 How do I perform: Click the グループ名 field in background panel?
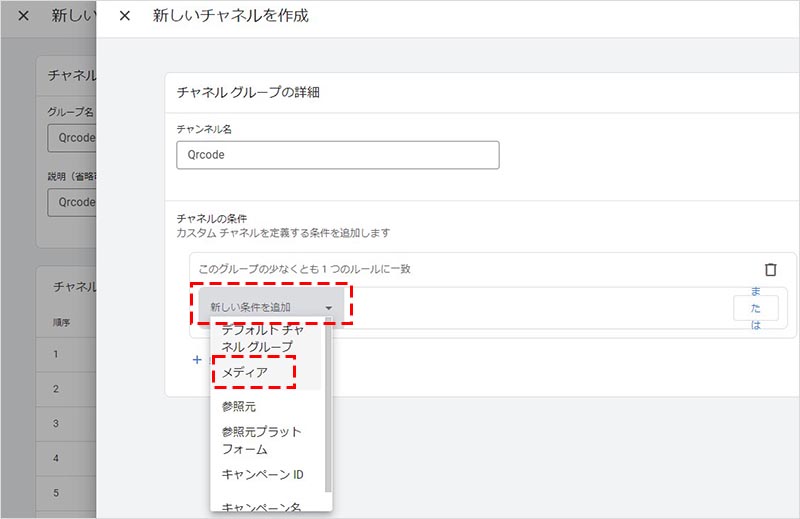[72, 137]
